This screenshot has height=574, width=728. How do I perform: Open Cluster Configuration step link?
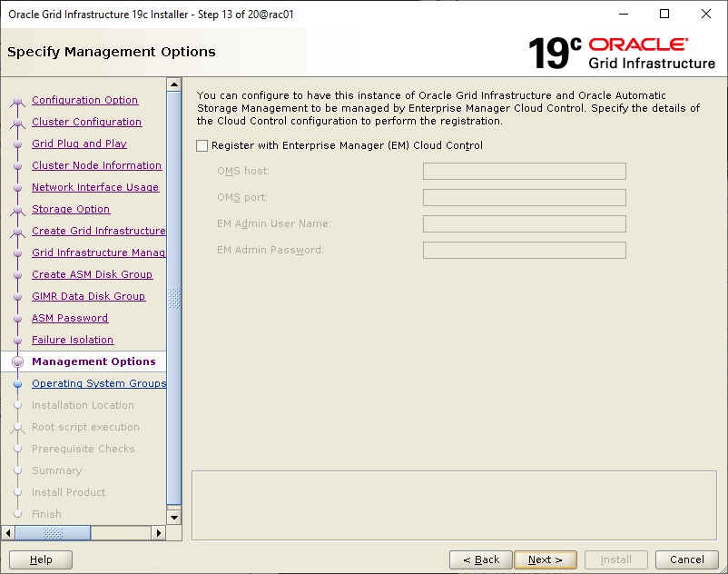click(x=87, y=122)
